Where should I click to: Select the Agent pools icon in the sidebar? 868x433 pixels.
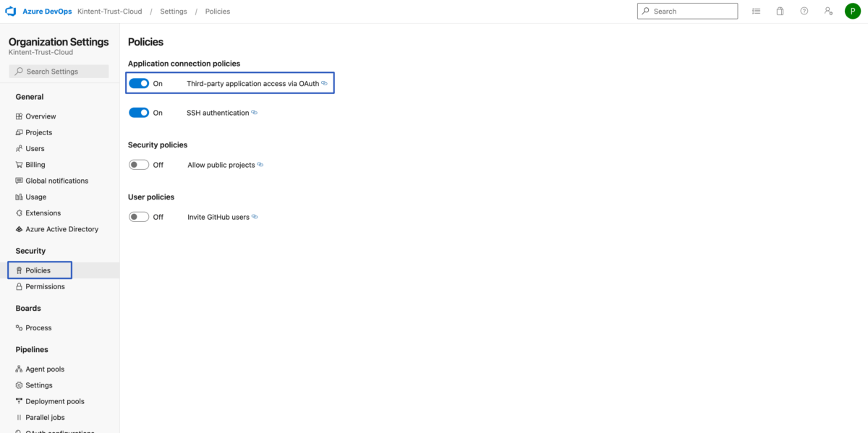[17, 369]
